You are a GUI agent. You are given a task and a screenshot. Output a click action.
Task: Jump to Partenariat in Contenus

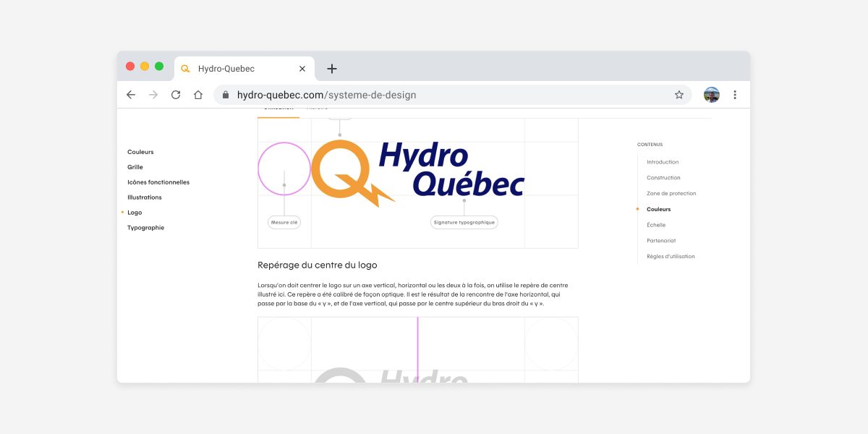click(x=661, y=241)
